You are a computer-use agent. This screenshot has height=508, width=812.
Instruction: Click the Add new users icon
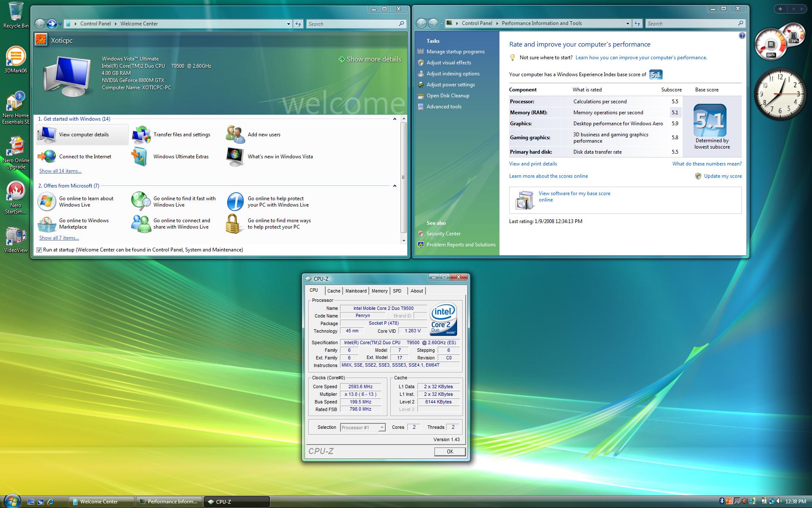coord(235,135)
